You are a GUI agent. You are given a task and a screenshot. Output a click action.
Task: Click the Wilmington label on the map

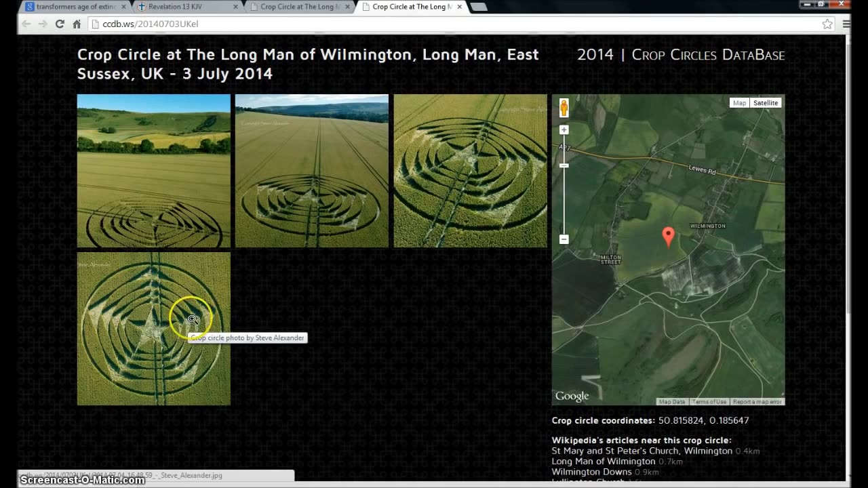pos(708,226)
